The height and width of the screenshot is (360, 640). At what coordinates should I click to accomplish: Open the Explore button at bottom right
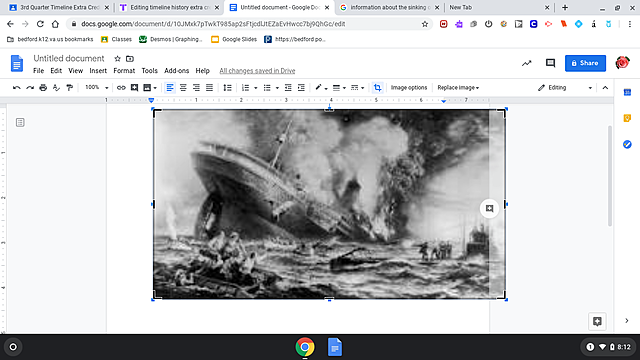(x=597, y=321)
